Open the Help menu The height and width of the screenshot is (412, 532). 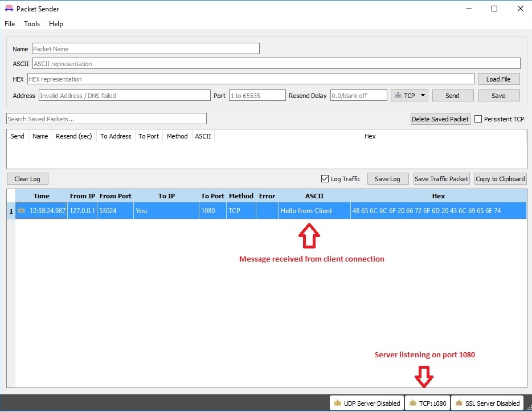tap(55, 24)
